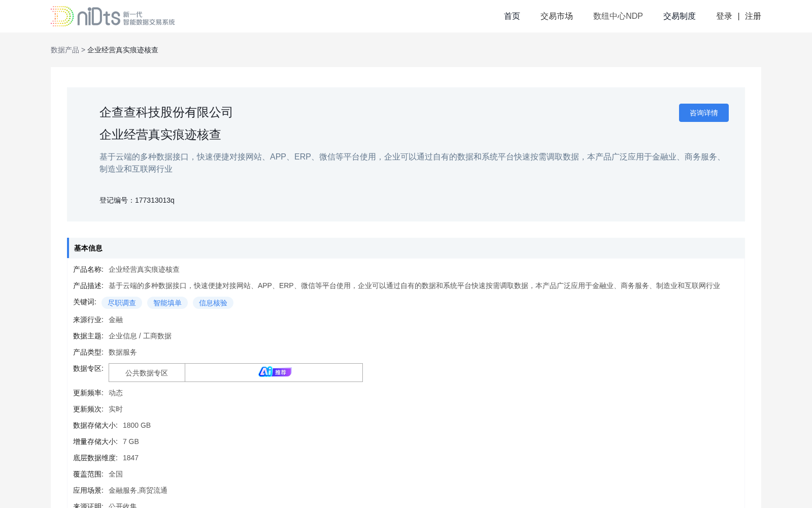Select the 智能填单 keyword tag
812x508 pixels.
(167, 303)
